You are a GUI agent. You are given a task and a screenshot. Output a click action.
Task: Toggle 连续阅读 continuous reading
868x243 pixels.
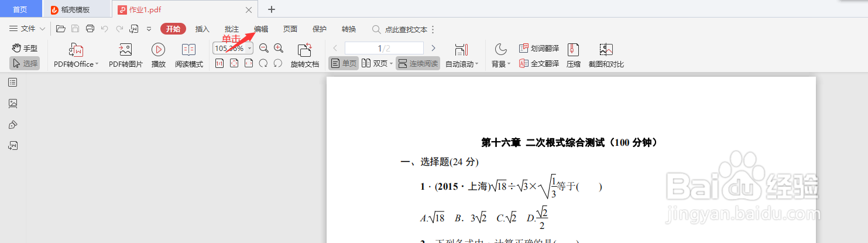(x=418, y=63)
